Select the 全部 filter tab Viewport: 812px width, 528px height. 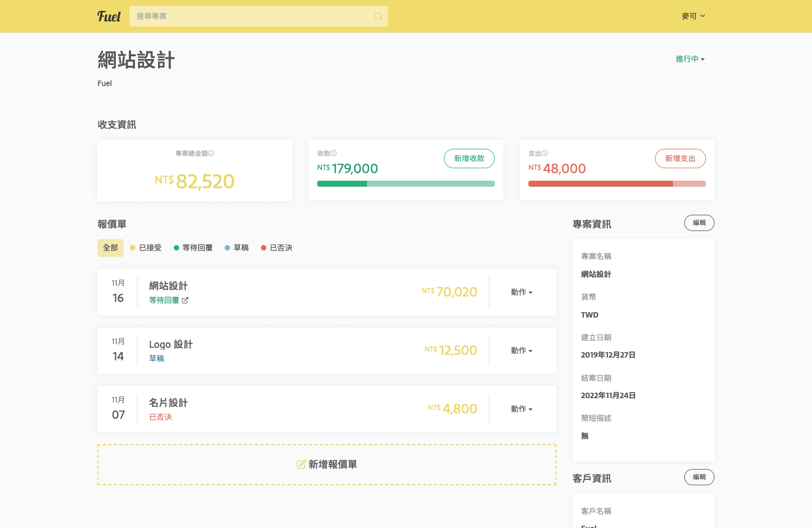point(110,248)
